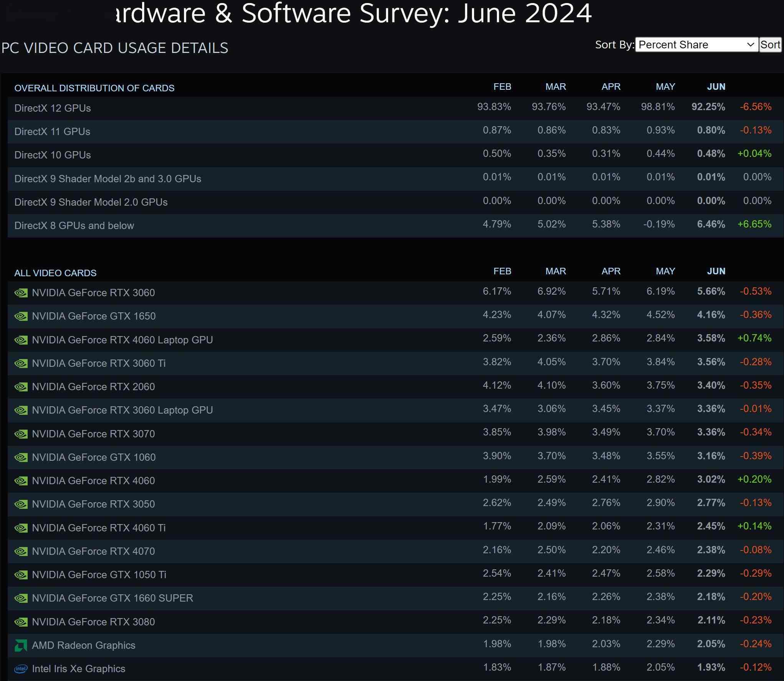Open the Sort By Percent Share dropdown
The width and height of the screenshot is (784, 681).
point(696,45)
